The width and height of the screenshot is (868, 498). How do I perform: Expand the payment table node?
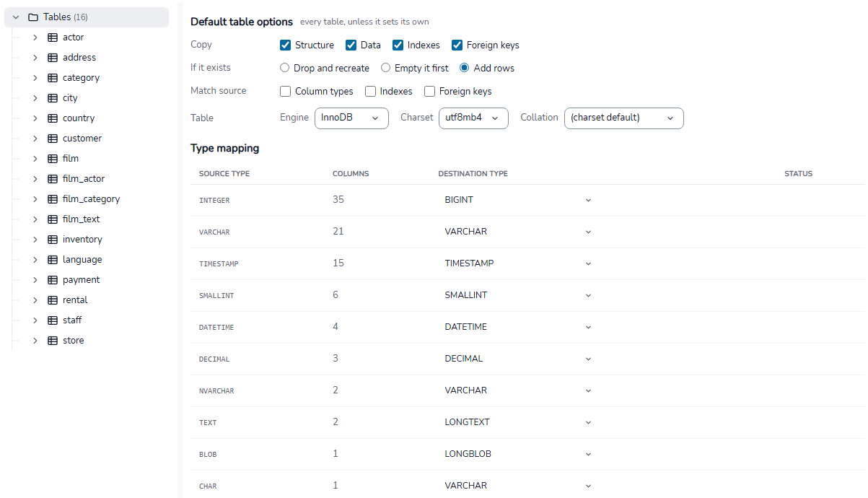click(35, 280)
